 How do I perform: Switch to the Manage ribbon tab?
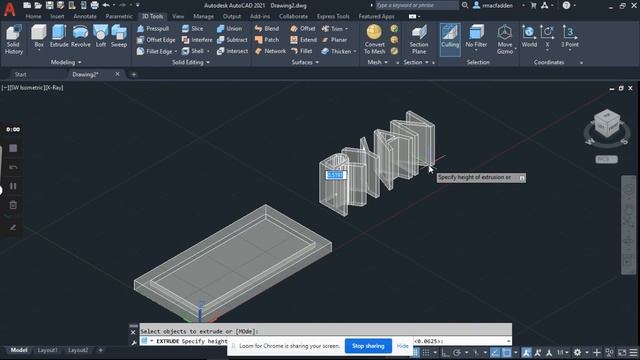pyautogui.click(x=203, y=16)
